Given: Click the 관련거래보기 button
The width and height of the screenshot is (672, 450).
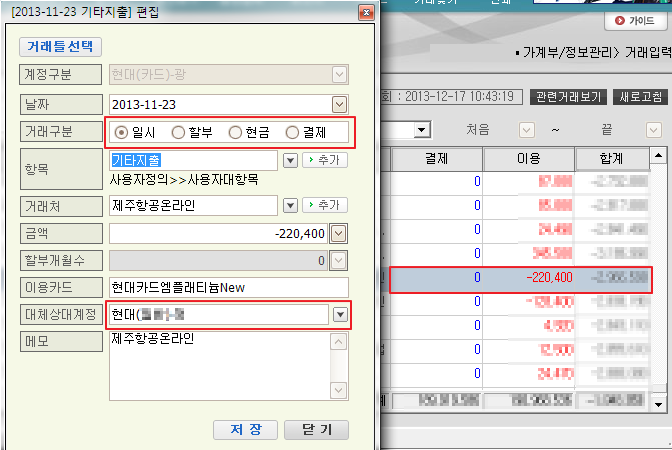Looking at the screenshot, I should click(568, 97).
